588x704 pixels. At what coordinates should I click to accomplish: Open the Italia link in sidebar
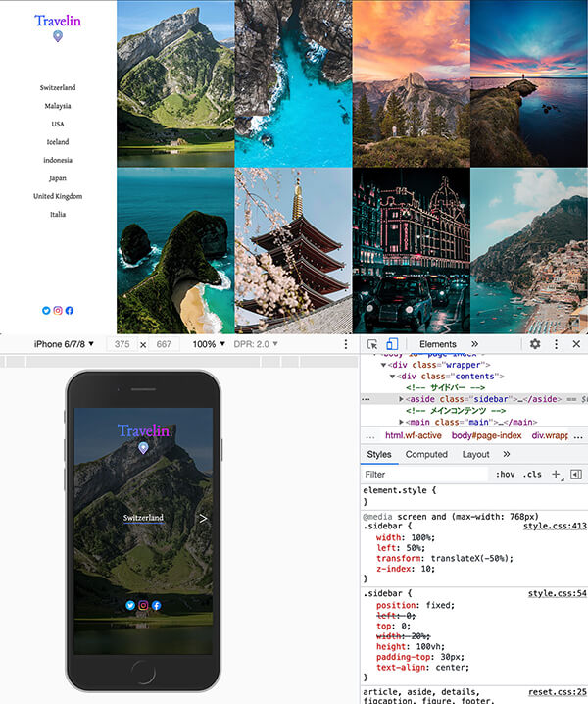pyautogui.click(x=58, y=214)
